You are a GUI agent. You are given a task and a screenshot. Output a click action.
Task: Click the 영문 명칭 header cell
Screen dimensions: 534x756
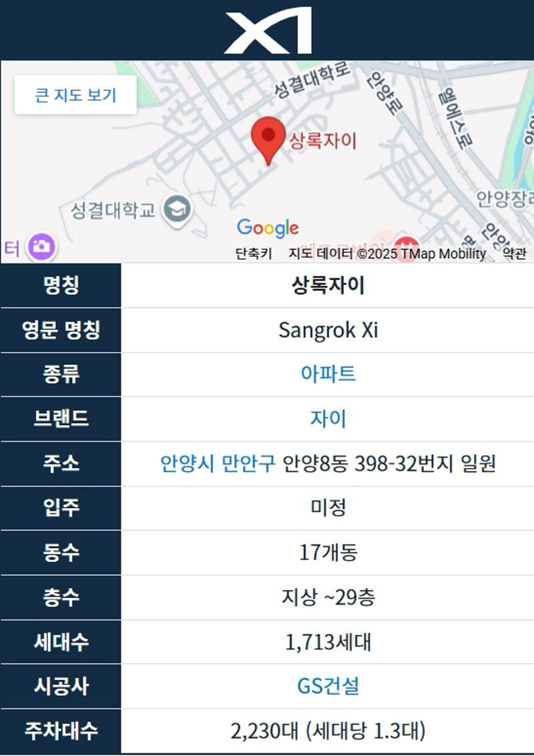[61, 330]
